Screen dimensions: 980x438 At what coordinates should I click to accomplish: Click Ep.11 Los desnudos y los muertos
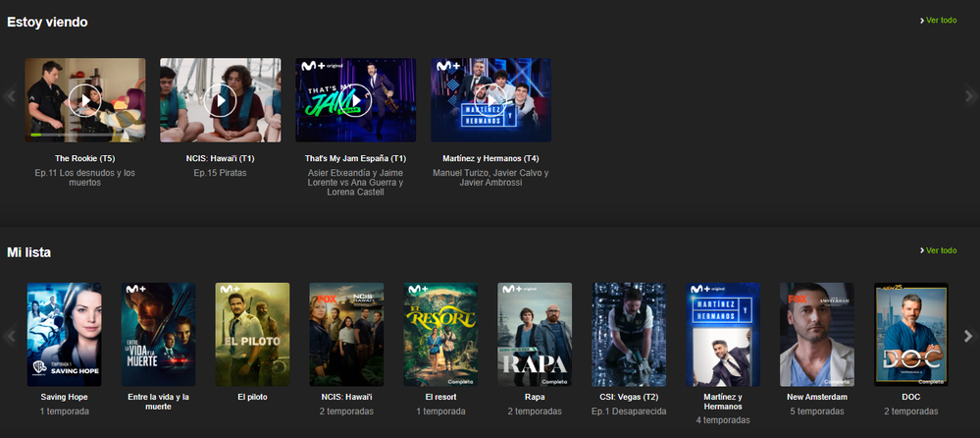click(x=85, y=178)
